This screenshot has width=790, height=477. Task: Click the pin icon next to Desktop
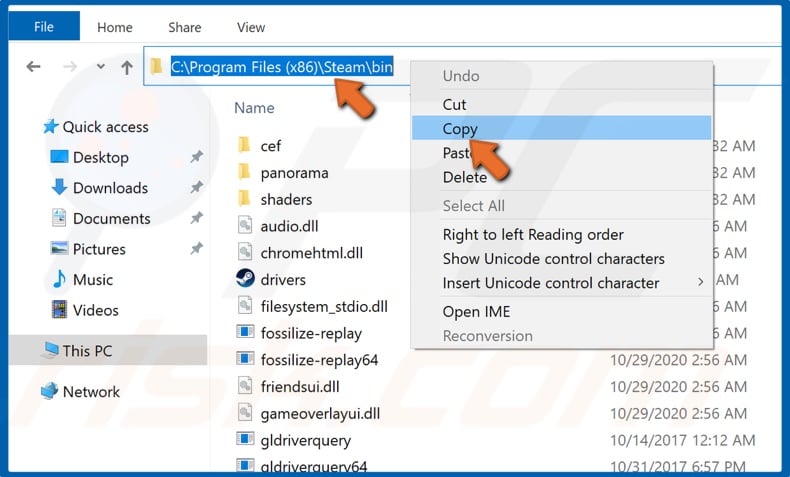[196, 157]
